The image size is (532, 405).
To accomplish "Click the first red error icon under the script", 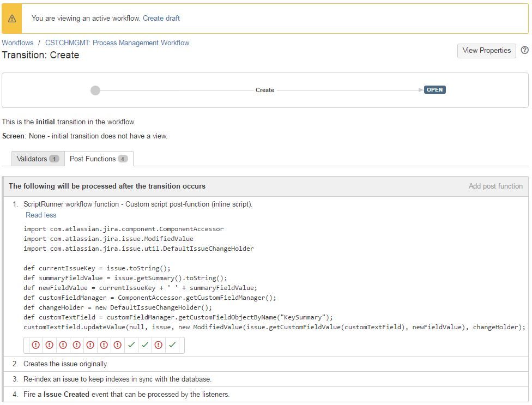I will point(35,345).
